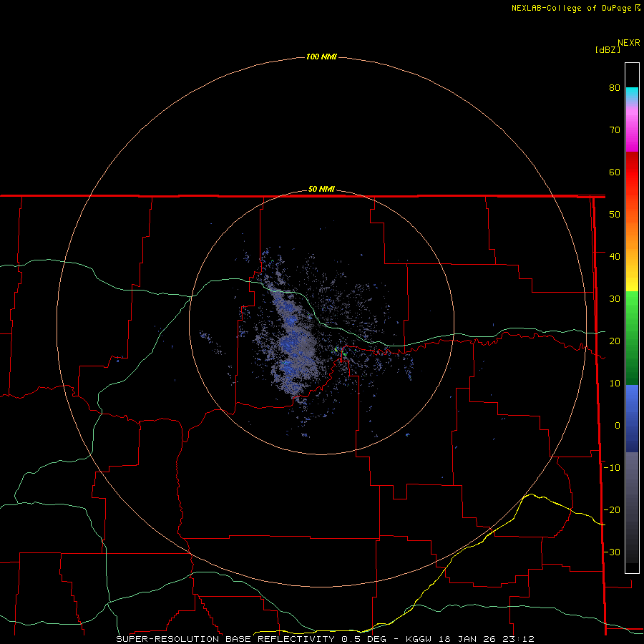Click the -30 dBZ scale value

612,552
